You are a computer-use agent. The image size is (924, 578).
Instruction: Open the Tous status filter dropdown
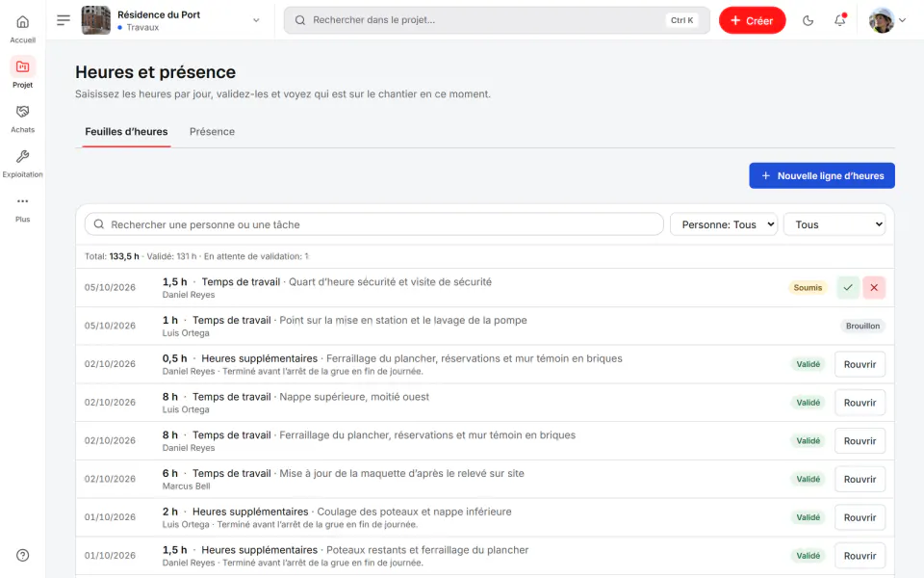click(834, 224)
